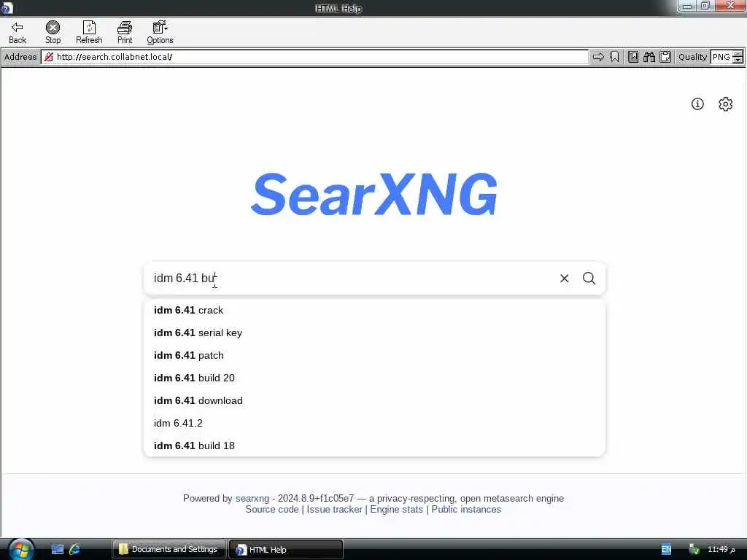Open the Public instances link
This screenshot has height=560, width=747.
pos(466,509)
